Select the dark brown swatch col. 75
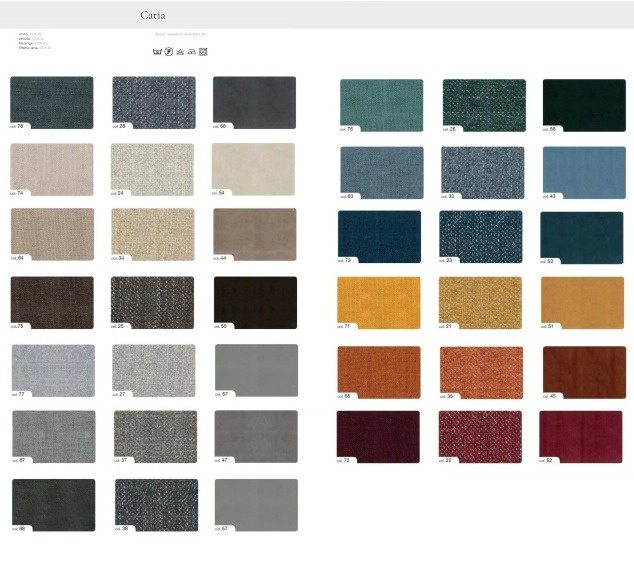634x573 pixels. coord(52,302)
